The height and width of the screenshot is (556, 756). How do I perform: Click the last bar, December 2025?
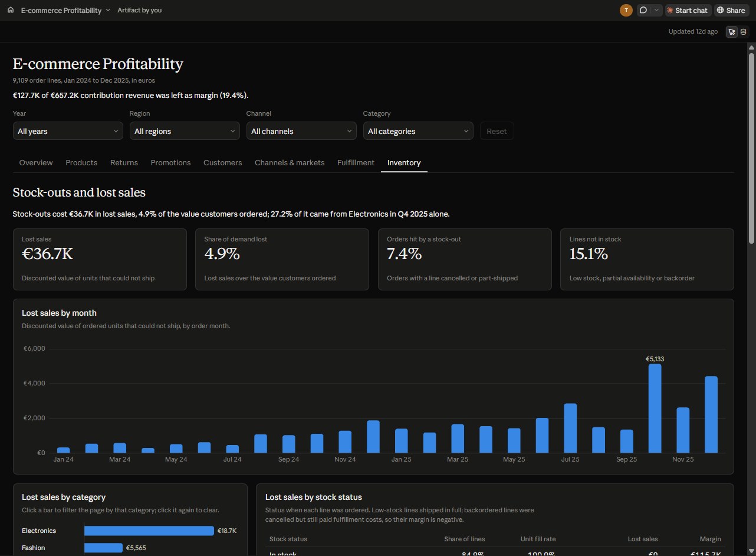pos(711,414)
